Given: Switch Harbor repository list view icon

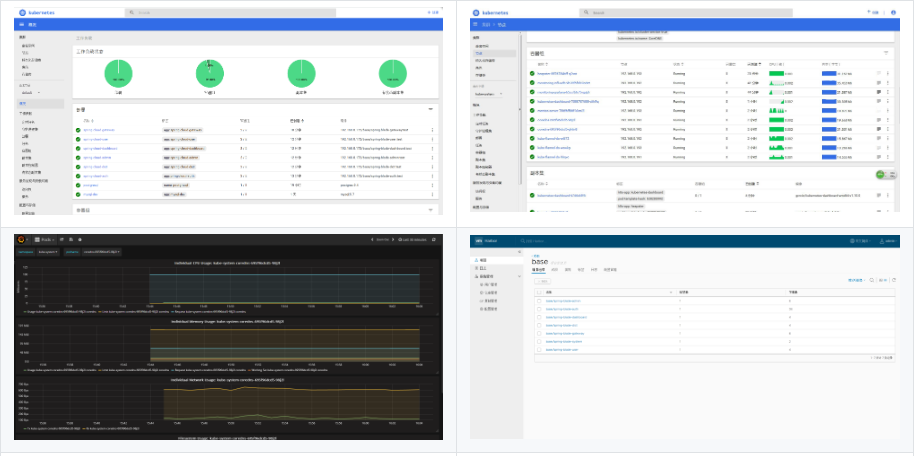Looking at the screenshot, I should [883, 280].
